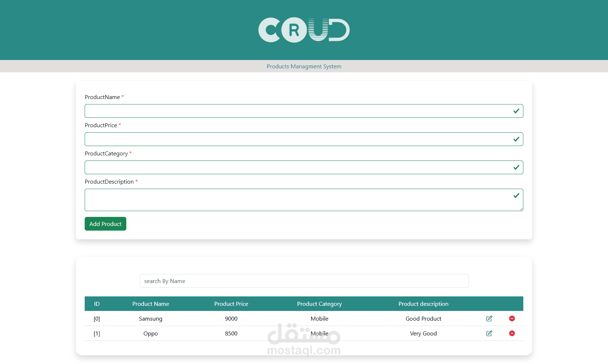Click into the ProductDescription textarea
Screen dimensions: 608x364
304,200
